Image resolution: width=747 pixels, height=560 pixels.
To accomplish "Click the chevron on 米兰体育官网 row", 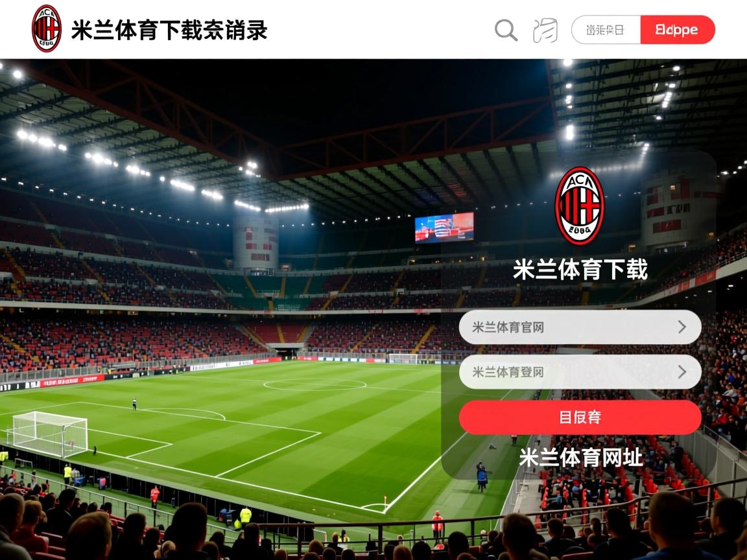I will click(x=682, y=327).
